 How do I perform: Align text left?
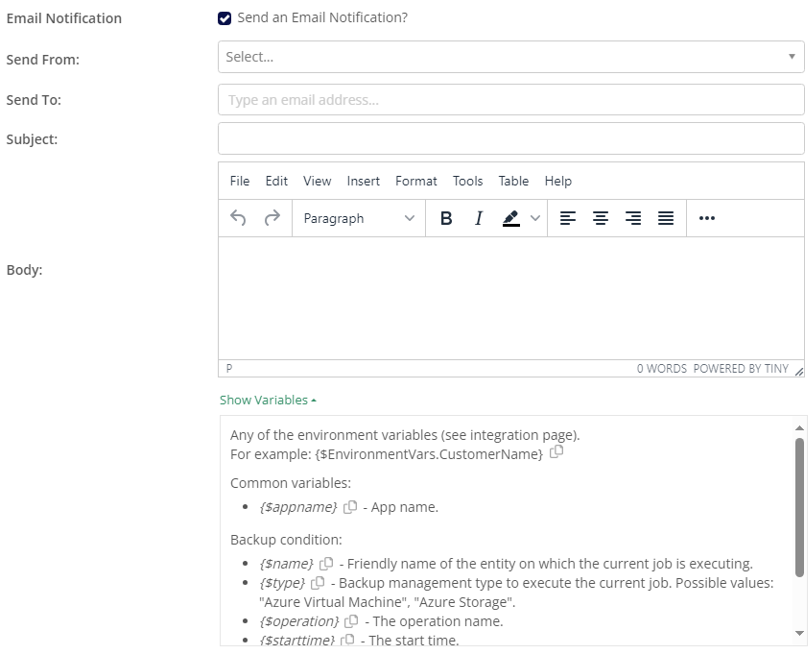point(567,218)
